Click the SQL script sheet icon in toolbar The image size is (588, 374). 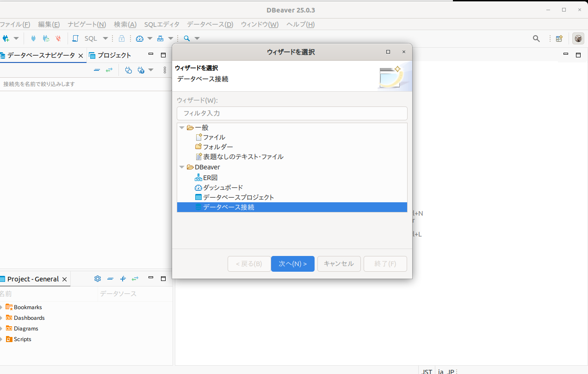pos(75,38)
